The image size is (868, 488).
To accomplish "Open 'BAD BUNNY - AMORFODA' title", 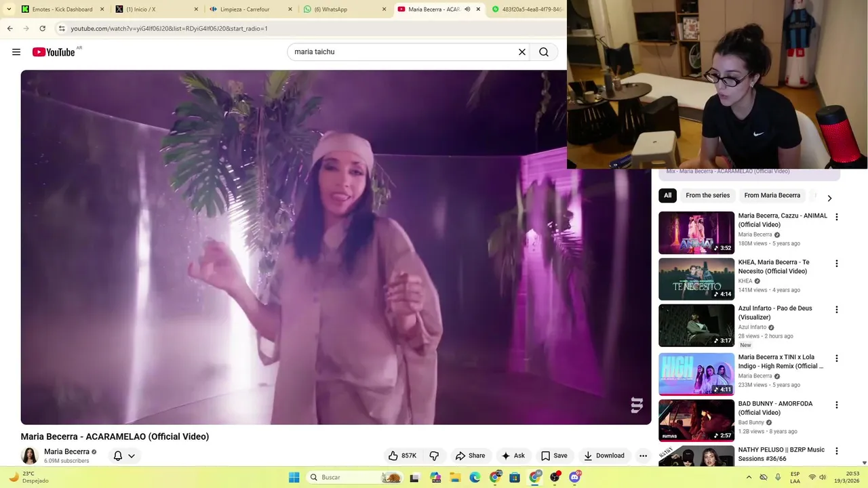I will [x=775, y=408].
